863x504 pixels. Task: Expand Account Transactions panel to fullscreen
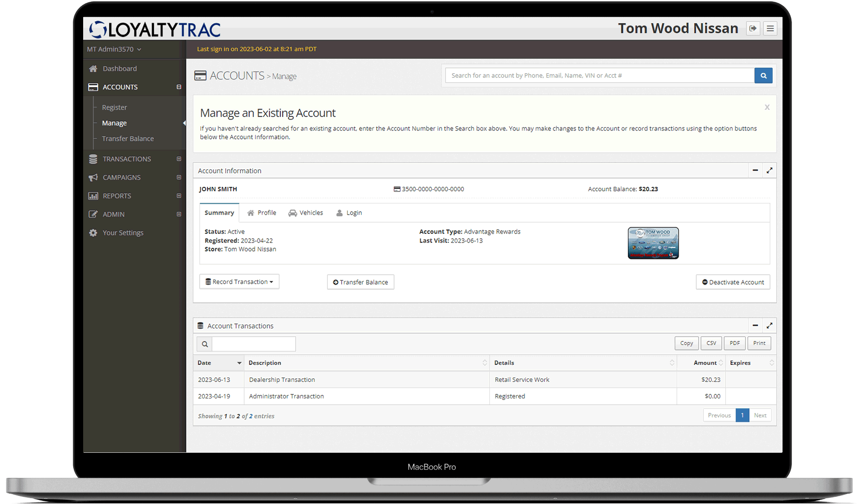770,325
